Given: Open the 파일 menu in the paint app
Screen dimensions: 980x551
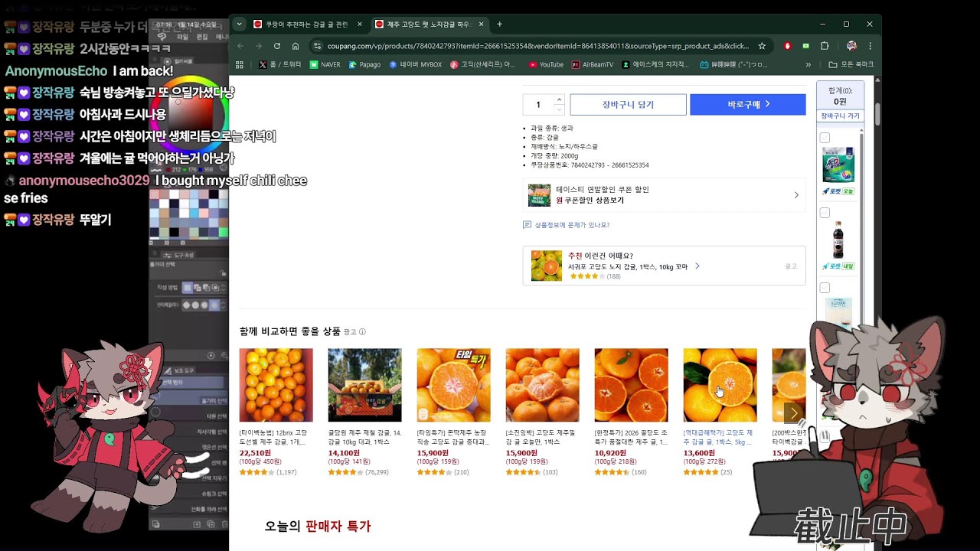Looking at the screenshot, I should coord(182,37).
